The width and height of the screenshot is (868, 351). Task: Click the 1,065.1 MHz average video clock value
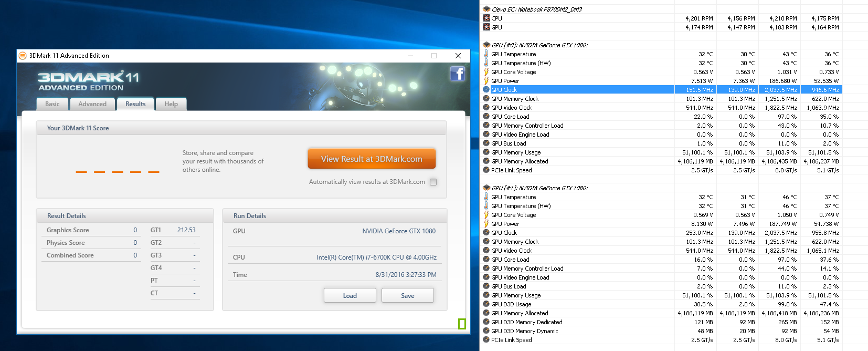[823, 251]
